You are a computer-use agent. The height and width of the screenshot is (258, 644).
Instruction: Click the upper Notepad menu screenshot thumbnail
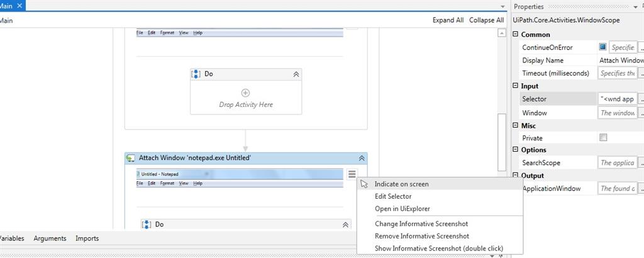240,33
